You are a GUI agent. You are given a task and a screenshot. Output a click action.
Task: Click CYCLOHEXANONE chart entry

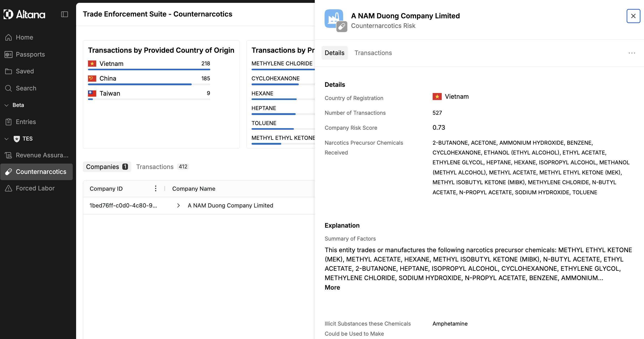(276, 78)
